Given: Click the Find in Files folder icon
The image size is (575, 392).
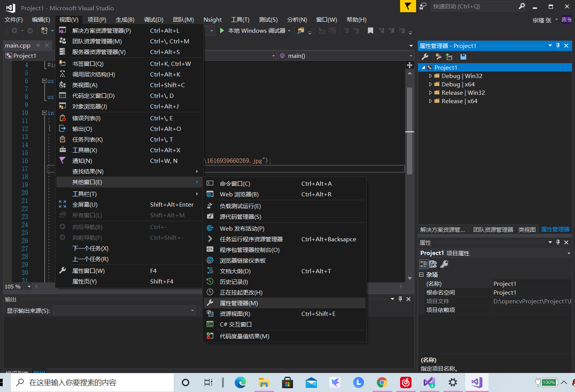Looking at the screenshot, I should coord(301,31).
